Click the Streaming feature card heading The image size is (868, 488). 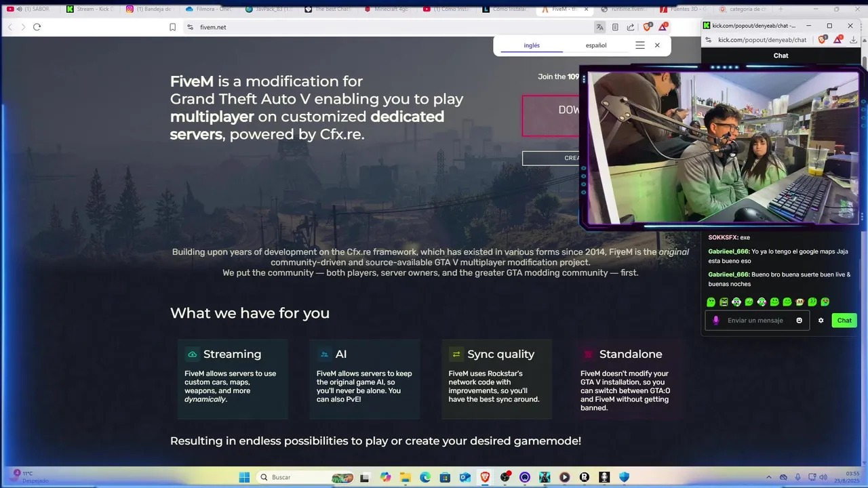pyautogui.click(x=232, y=354)
